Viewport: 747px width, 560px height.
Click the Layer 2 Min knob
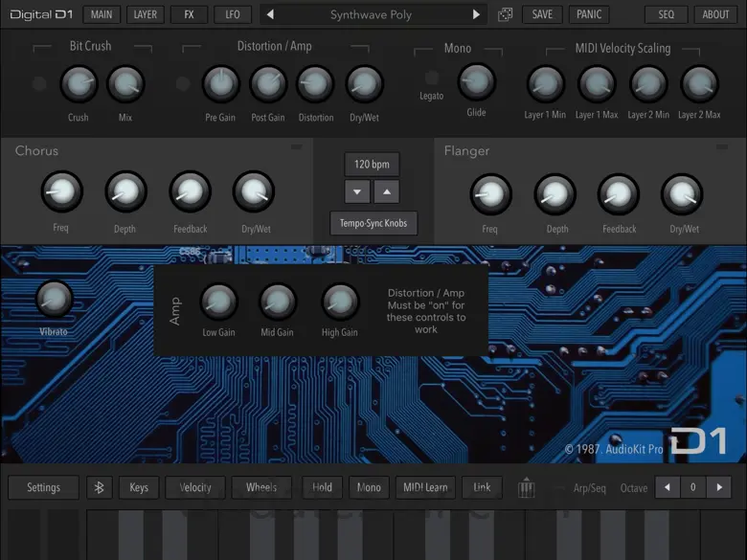tap(648, 84)
